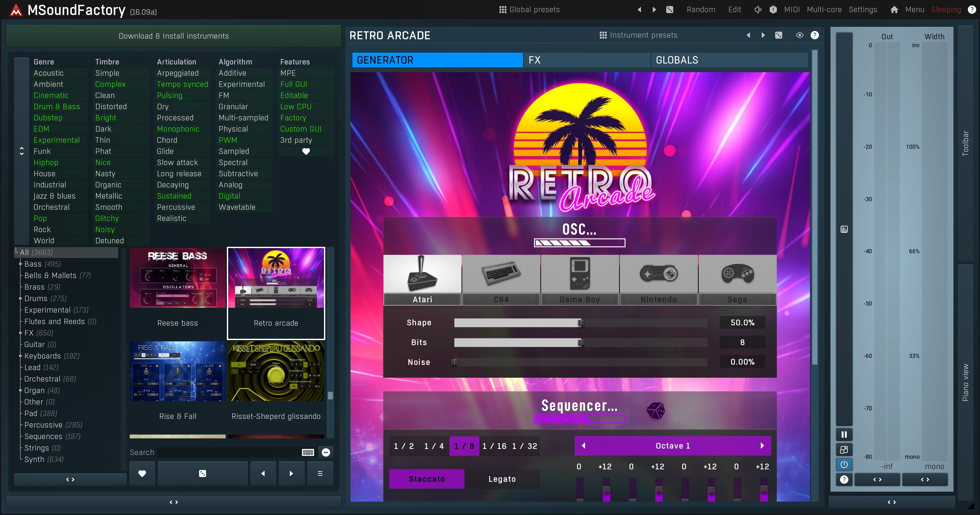Clear the search with minus icon
980x515 pixels.
click(x=326, y=452)
